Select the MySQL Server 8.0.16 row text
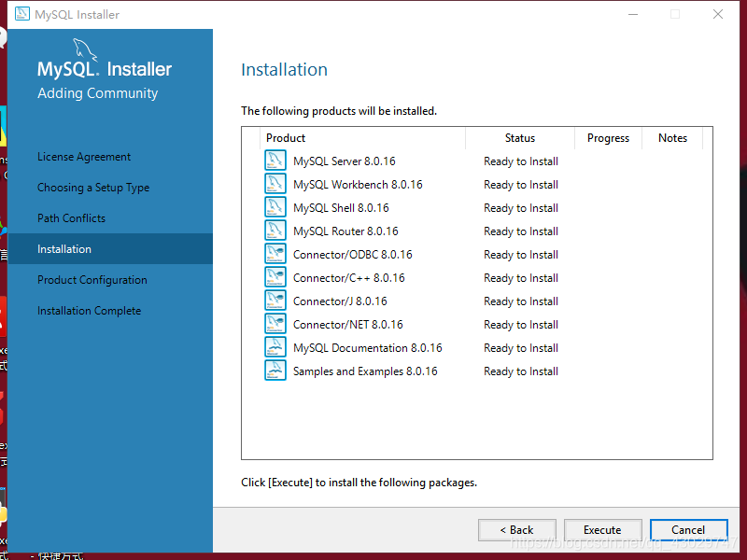Screen dimensions: 747x560 click(345, 161)
